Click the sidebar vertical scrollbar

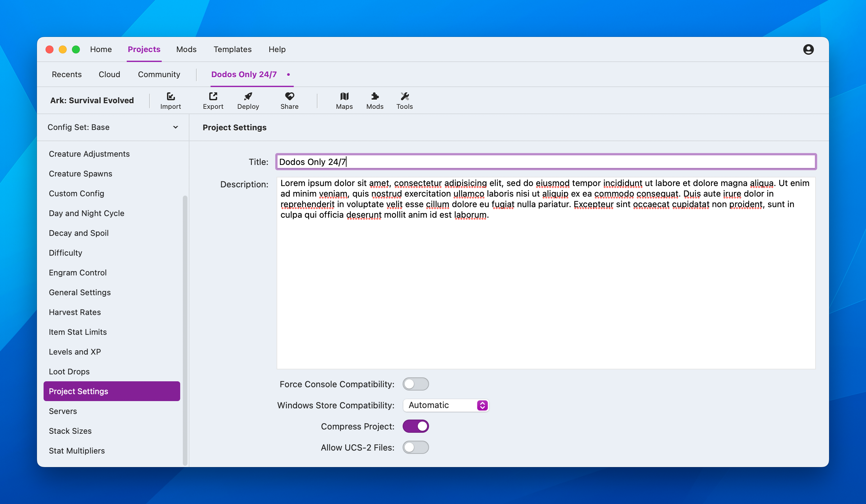(185, 330)
